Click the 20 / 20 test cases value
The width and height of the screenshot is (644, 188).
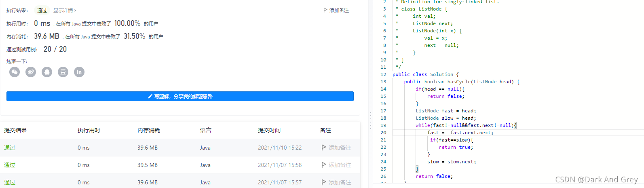pyautogui.click(x=55, y=49)
